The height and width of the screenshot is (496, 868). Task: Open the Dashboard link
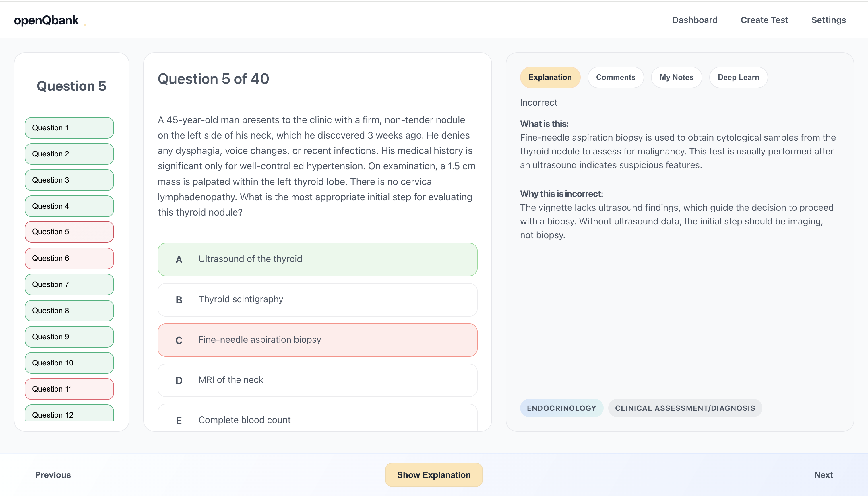point(695,20)
